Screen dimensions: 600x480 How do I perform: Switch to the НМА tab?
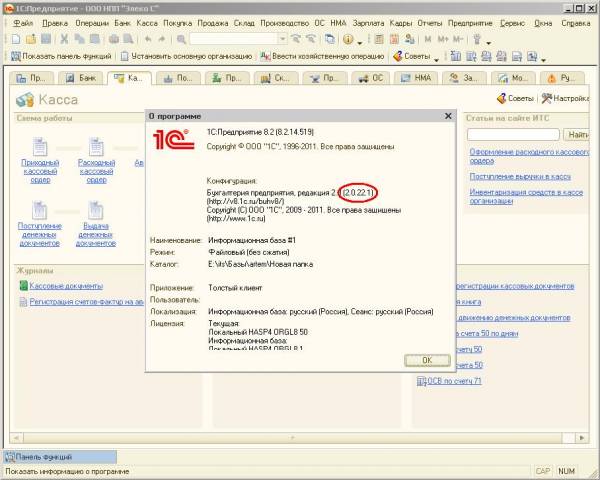coord(416,78)
